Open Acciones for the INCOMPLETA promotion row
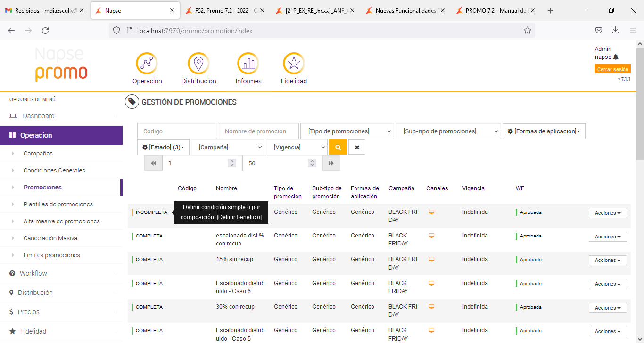The width and height of the screenshot is (644, 343). point(607,213)
